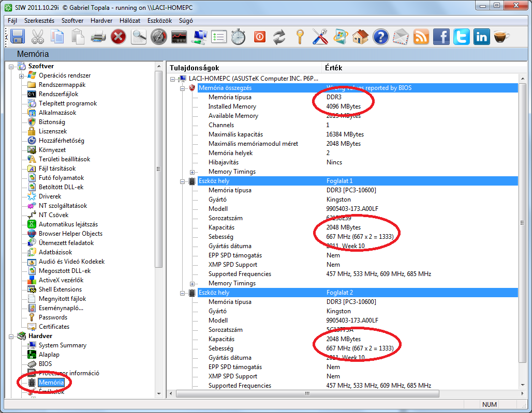
Task: Click the refresh arrows toolbar icon
Action: 279,37
